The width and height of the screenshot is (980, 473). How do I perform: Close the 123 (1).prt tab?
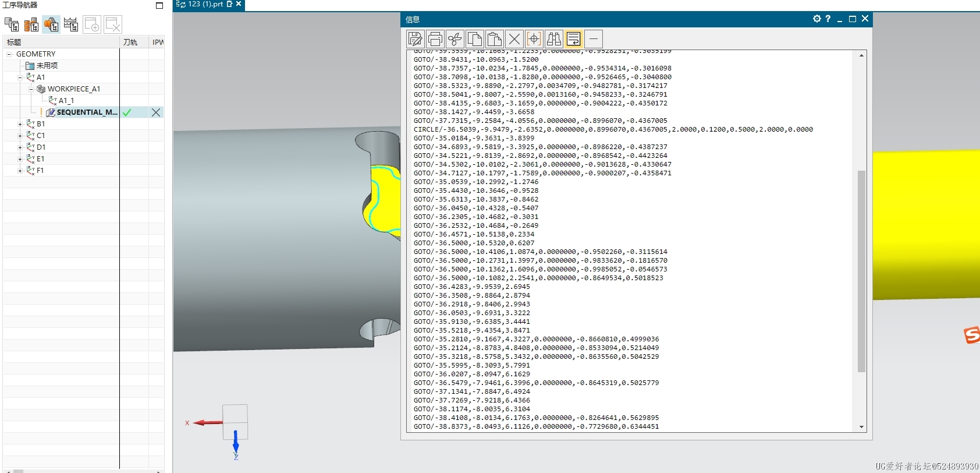coord(239,4)
